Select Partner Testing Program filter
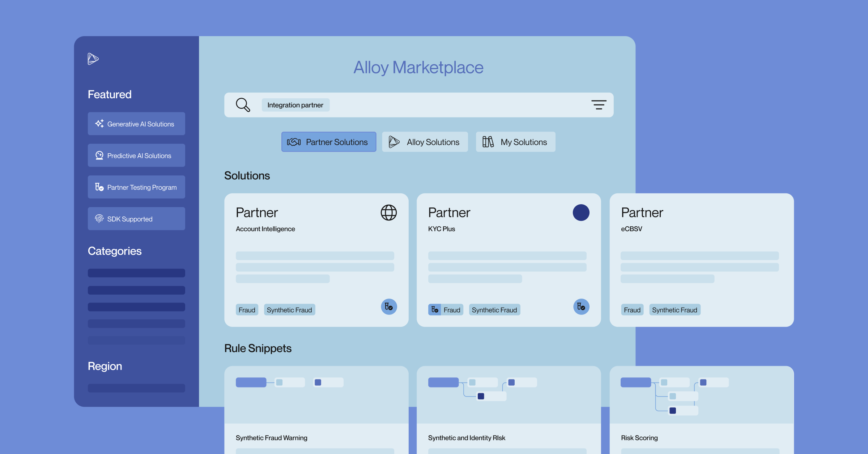Image resolution: width=868 pixels, height=454 pixels. coord(136,187)
